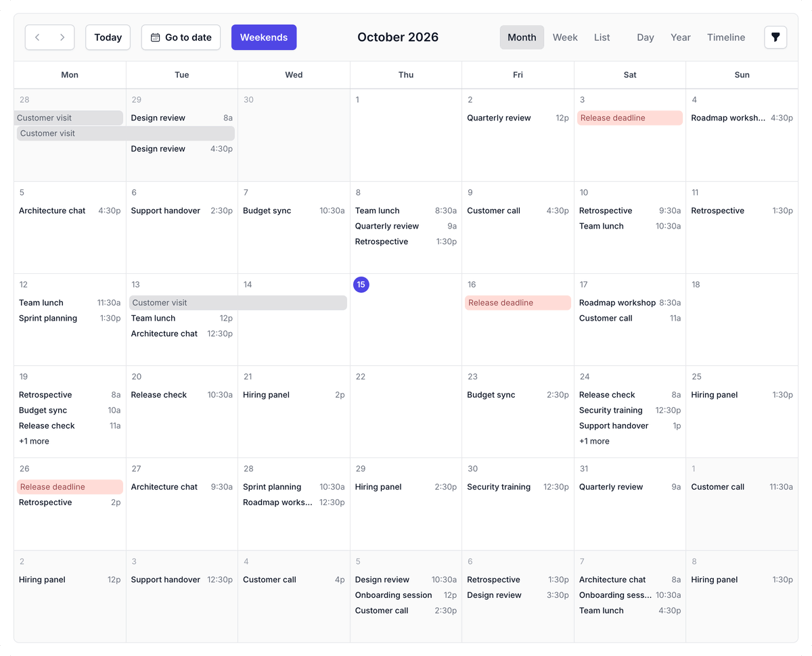Screen dimensions: 812x656
Task: Open Hiring panel on October 29
Action: click(406, 487)
